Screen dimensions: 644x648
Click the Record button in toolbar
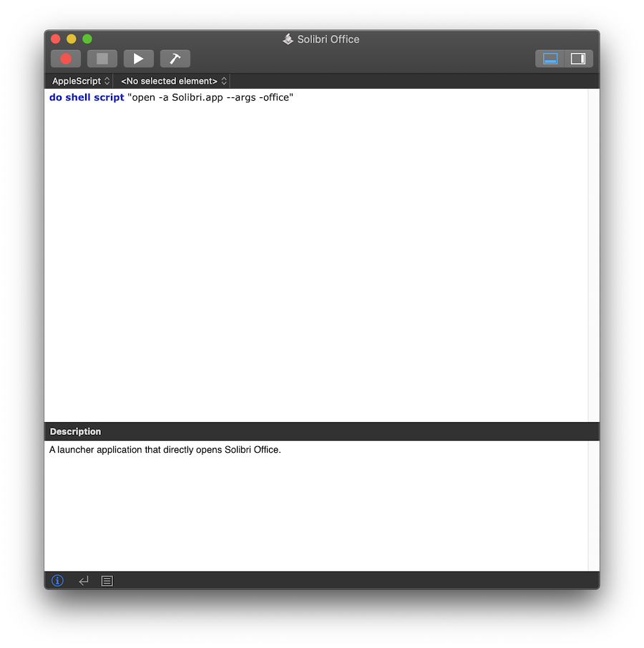66,59
